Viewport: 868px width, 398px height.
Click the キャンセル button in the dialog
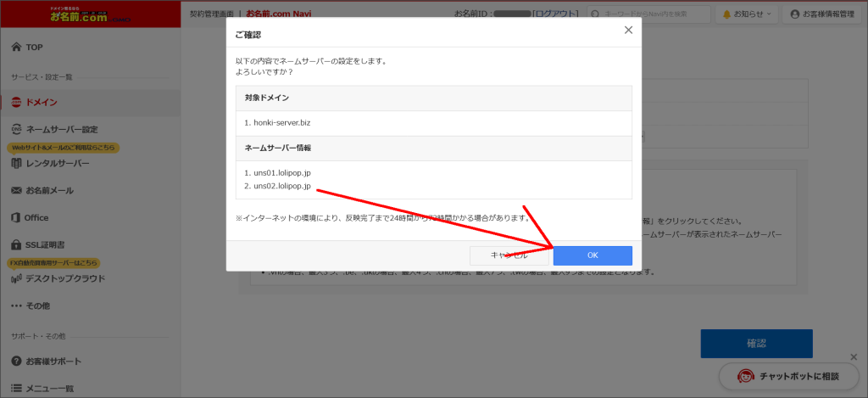509,255
